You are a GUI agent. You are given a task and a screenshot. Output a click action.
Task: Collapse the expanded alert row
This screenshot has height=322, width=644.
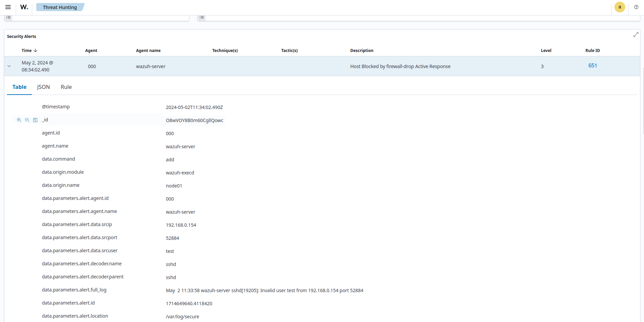point(9,66)
